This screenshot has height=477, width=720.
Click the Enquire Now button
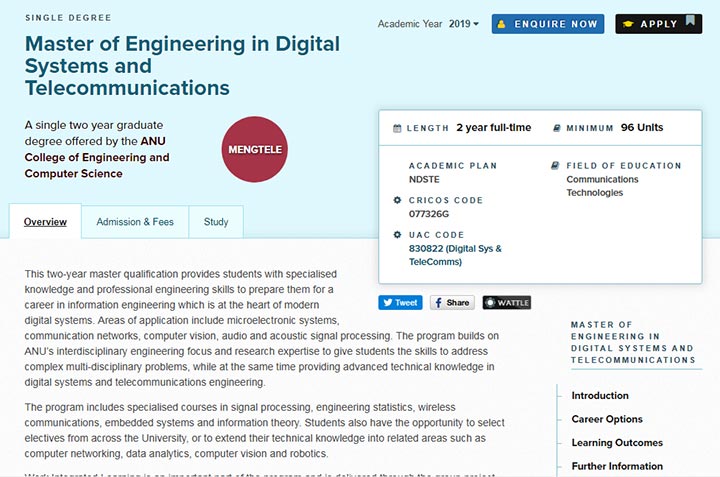tap(548, 24)
